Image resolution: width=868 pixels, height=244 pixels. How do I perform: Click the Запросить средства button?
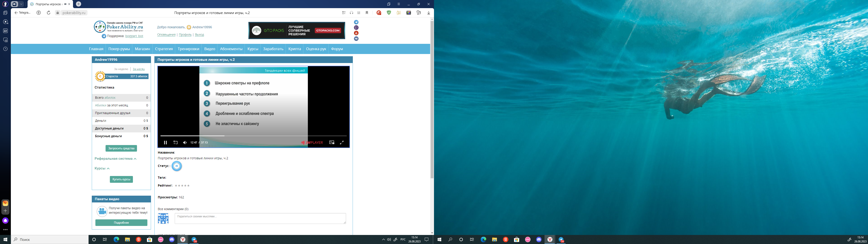121,148
